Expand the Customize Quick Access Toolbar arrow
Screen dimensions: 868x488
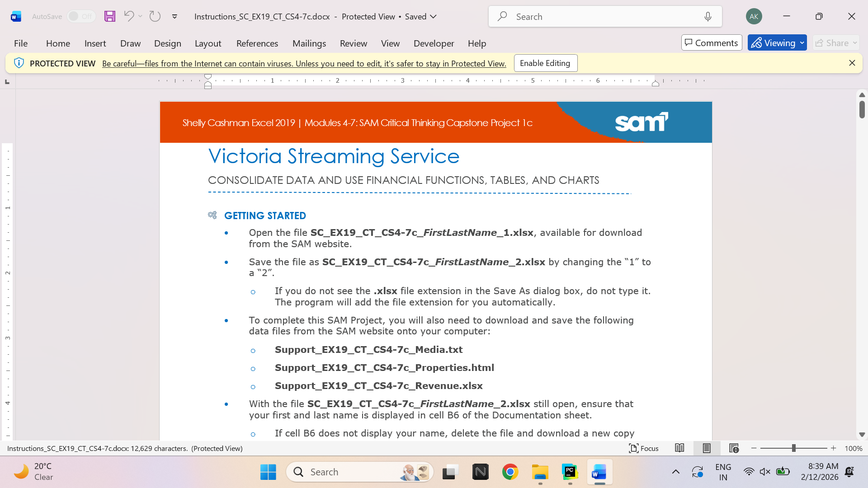(175, 17)
